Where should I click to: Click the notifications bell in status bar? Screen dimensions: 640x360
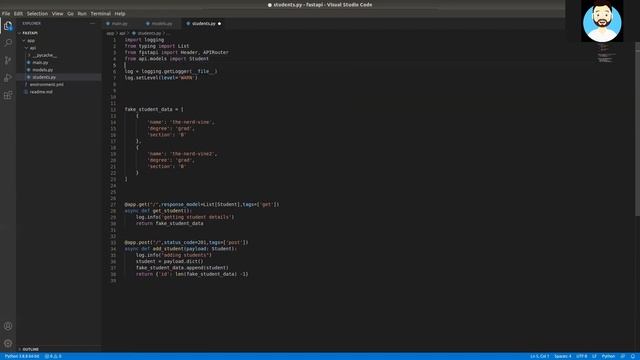(x=633, y=356)
